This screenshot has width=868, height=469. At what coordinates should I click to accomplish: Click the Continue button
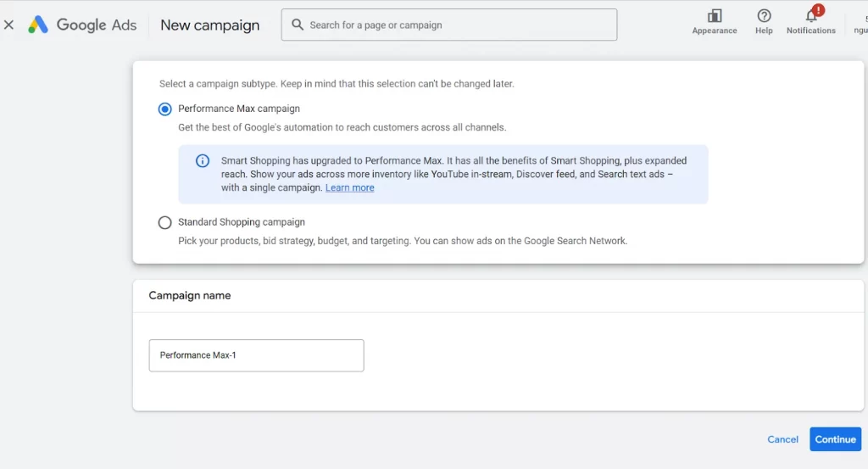[x=835, y=439]
